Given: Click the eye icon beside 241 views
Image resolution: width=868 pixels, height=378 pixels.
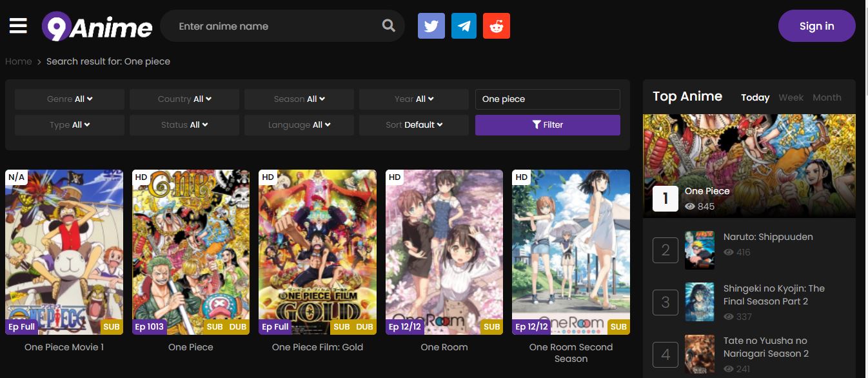Looking at the screenshot, I should point(729,369).
